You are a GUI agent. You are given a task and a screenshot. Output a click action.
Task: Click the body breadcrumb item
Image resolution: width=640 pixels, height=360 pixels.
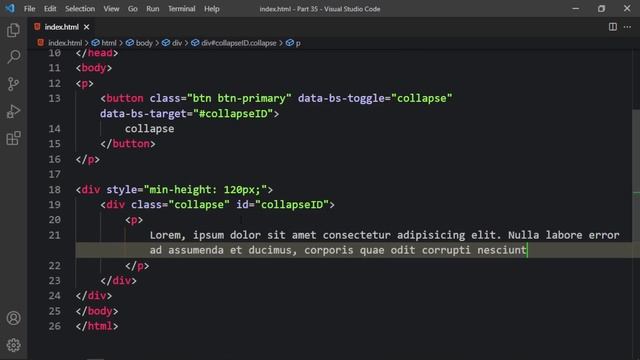[x=144, y=43]
